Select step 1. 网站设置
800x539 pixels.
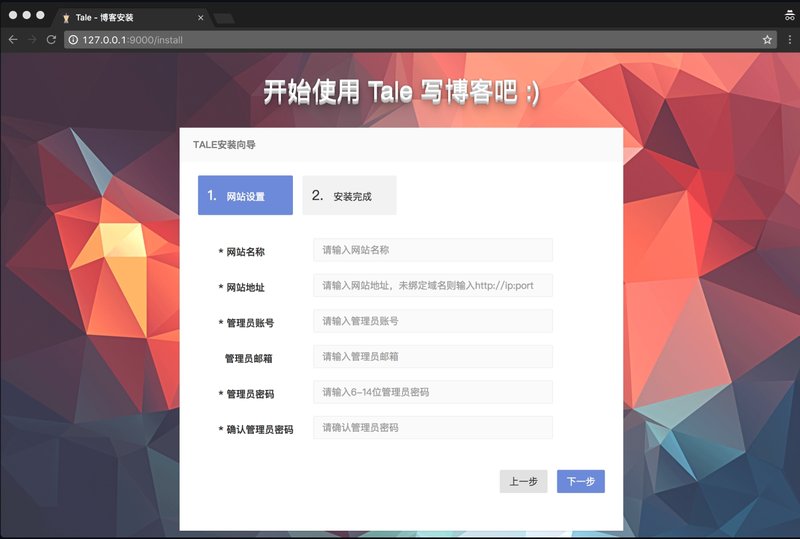click(x=245, y=196)
